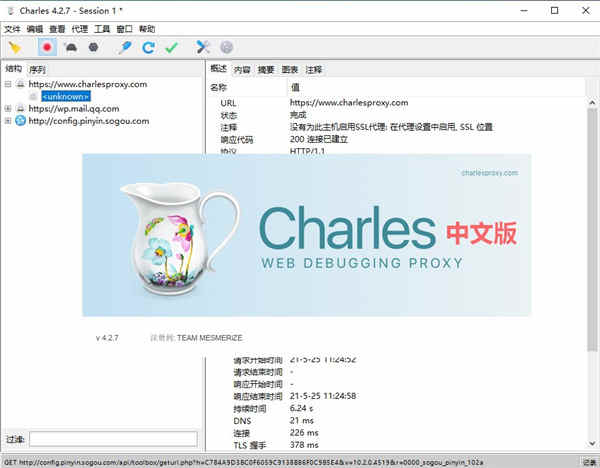Click the 持续时间 value 6.24 s

click(x=301, y=408)
